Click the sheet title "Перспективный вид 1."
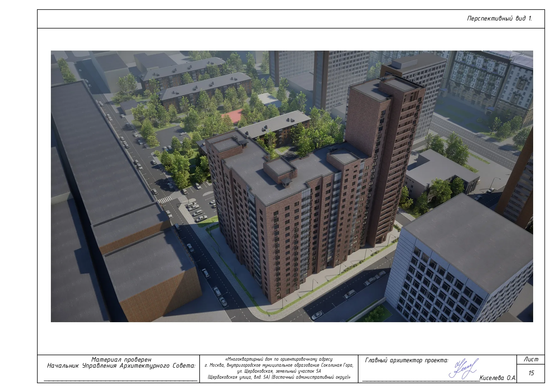Image resolution: width=554 pixels, height=392 pixels. [x=500, y=19]
